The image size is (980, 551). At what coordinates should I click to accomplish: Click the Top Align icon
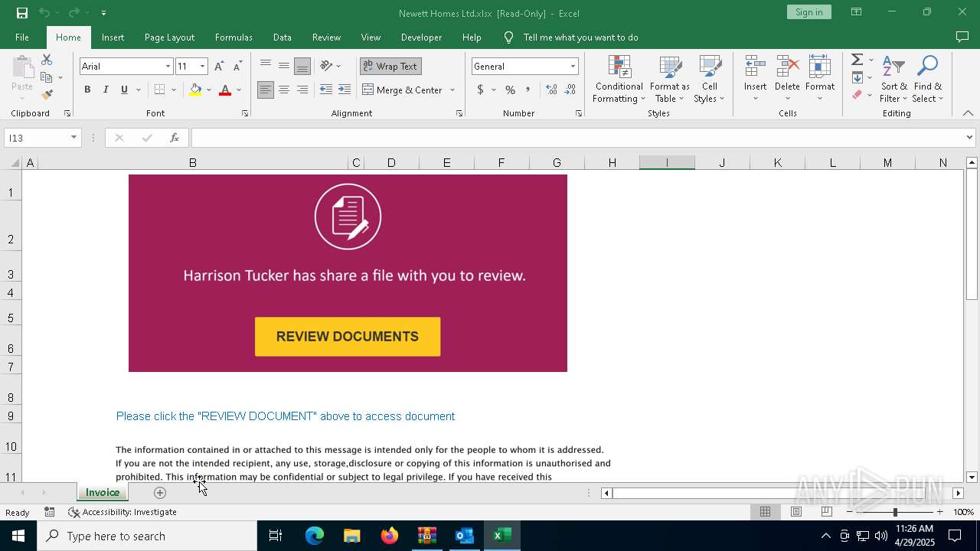(x=266, y=66)
